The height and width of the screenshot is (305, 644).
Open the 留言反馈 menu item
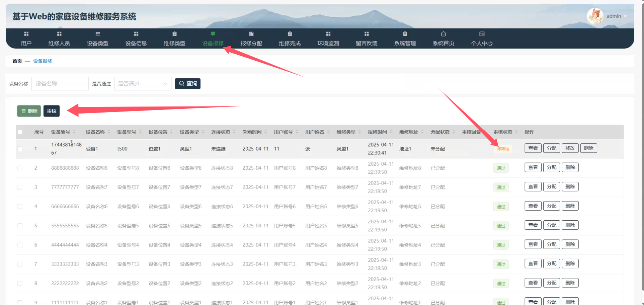pyautogui.click(x=366, y=43)
